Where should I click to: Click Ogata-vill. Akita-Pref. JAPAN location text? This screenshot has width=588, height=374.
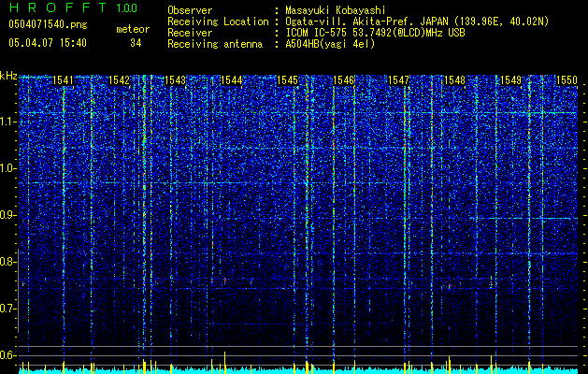pos(417,22)
